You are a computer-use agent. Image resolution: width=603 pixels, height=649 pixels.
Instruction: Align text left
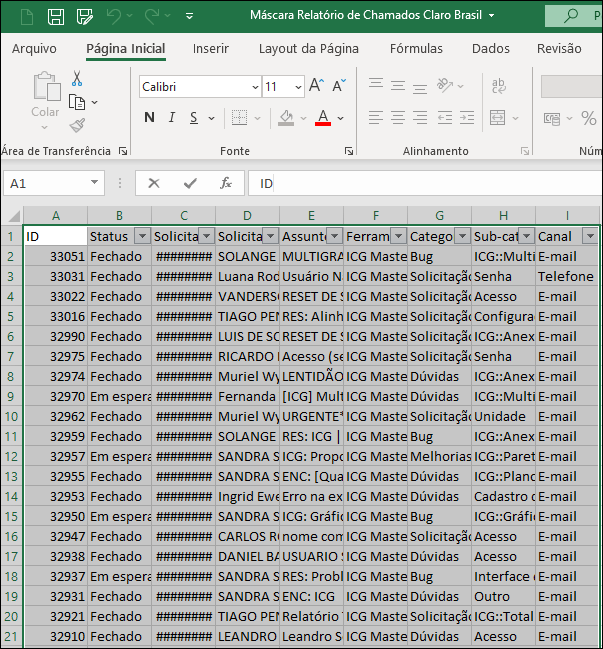click(376, 118)
